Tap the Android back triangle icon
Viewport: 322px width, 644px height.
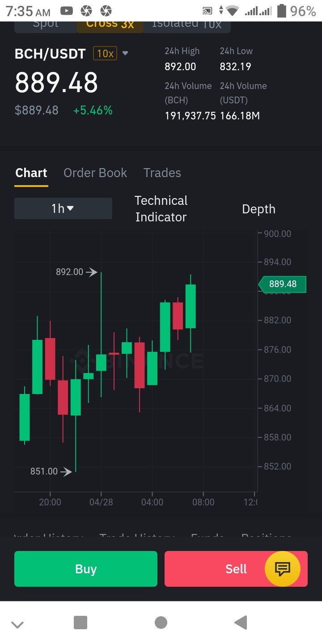pos(241,623)
